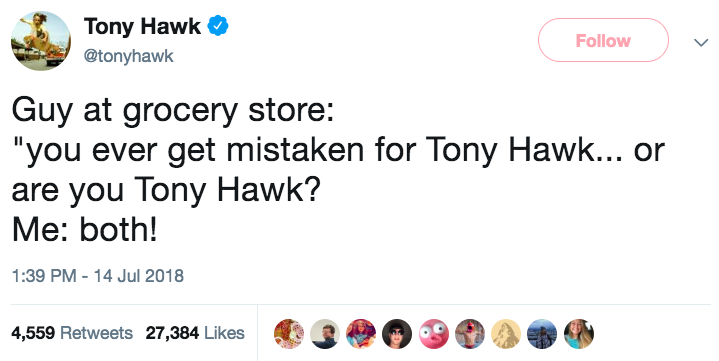
Task: Open the @tonyhawk handle link
Action: coord(128,56)
